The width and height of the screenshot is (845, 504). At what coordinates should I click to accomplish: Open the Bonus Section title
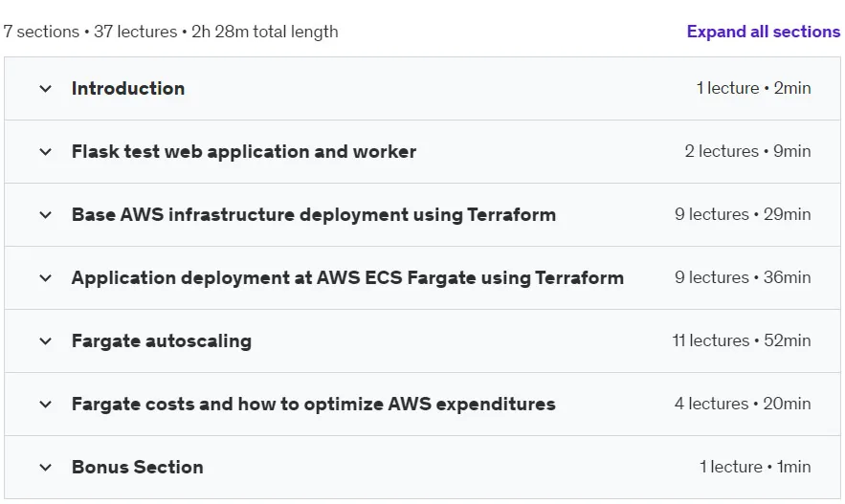pos(138,467)
